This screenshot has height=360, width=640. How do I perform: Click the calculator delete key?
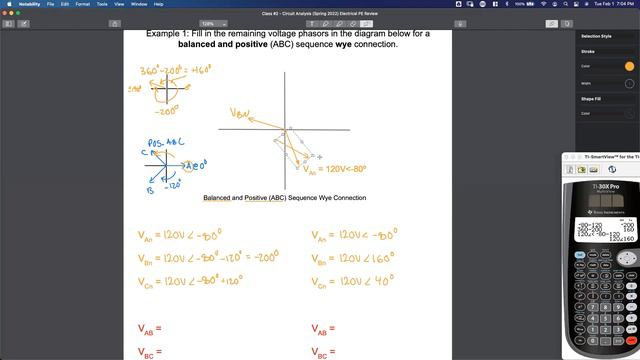point(605,255)
